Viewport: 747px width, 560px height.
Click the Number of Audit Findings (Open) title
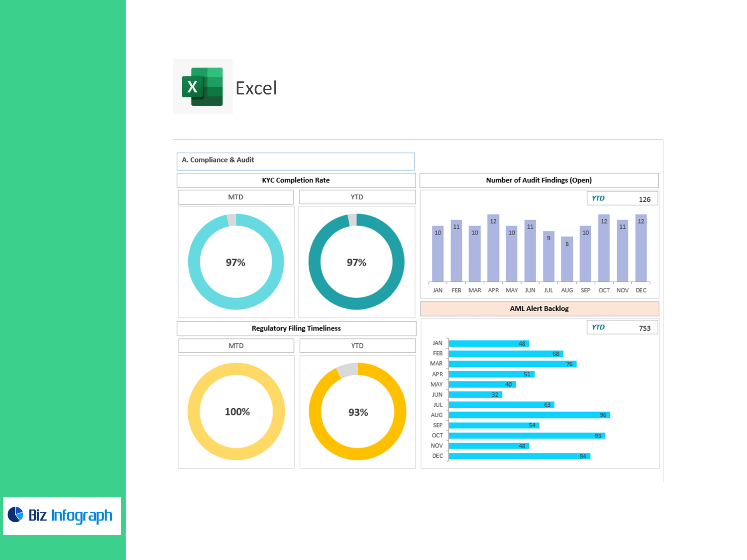(x=538, y=180)
